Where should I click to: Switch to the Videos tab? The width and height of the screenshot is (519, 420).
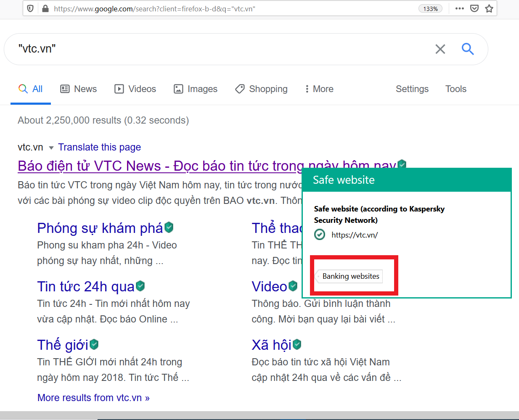pos(135,89)
